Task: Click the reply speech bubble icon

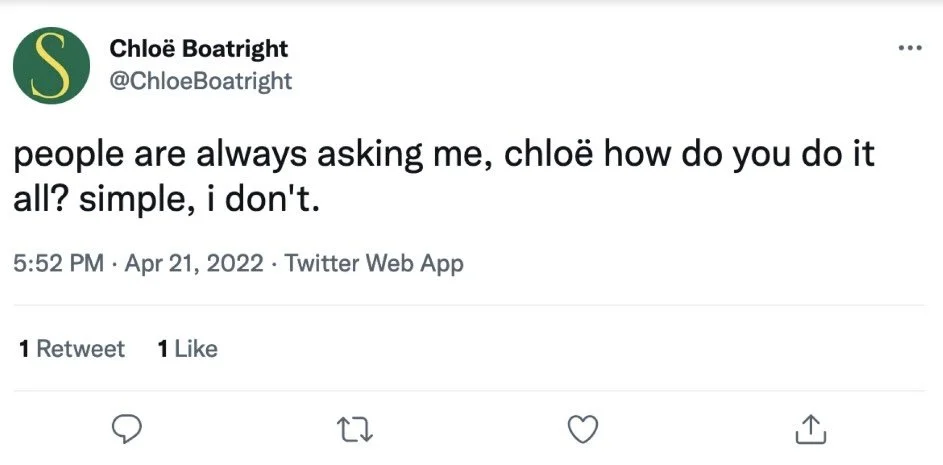Action: tap(125, 429)
